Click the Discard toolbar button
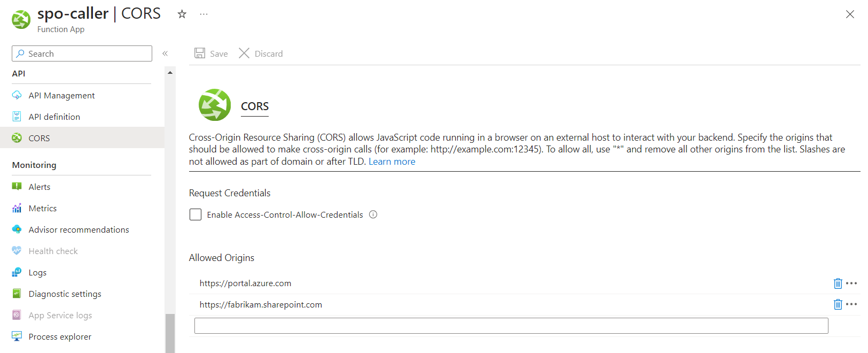The width and height of the screenshot is (868, 353). 261,53
